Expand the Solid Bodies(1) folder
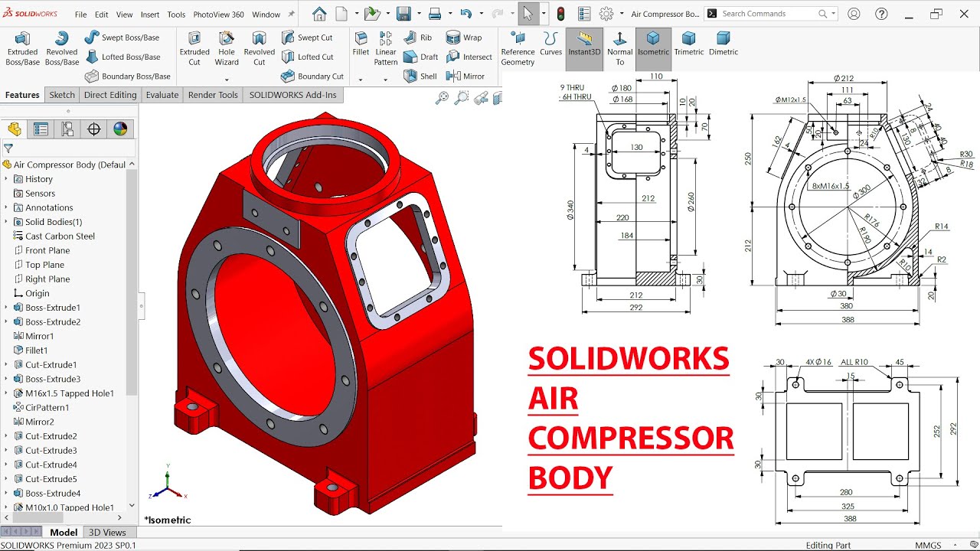Screen dimensions: 980x551 7,222
